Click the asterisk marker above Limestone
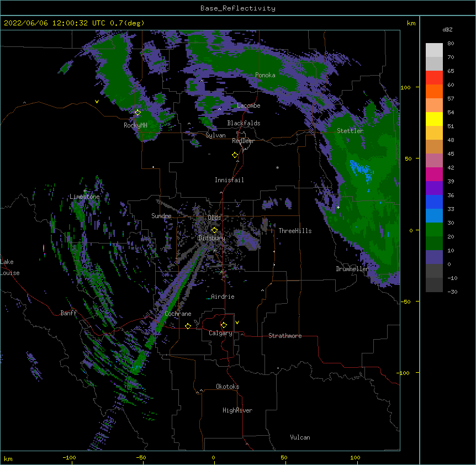This screenshot has height=465, width=476. click(x=84, y=191)
